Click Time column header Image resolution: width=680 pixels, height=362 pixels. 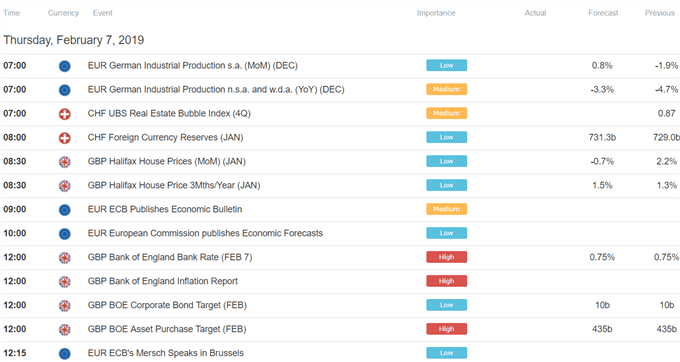point(12,13)
